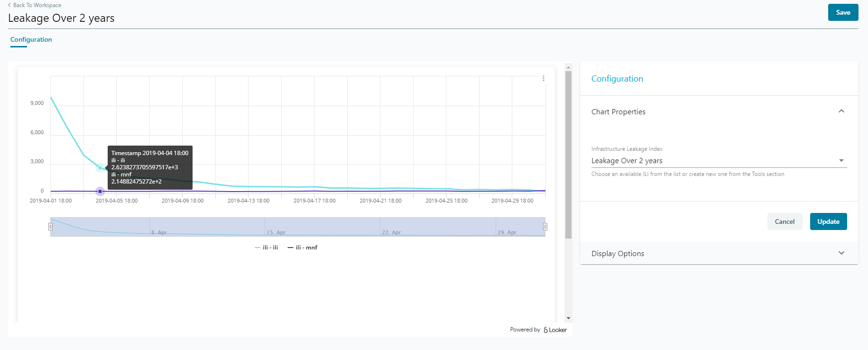The width and height of the screenshot is (868, 350).
Task: Expand the Display Options section
Action: click(841, 253)
